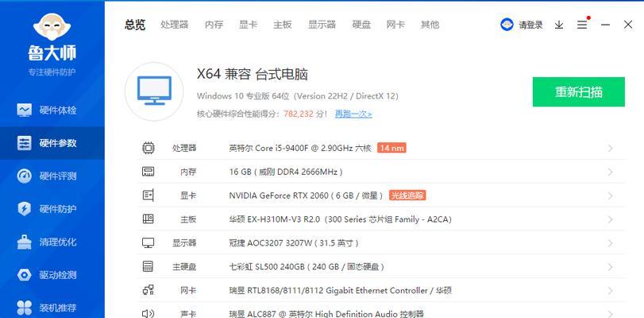Click the 主板 motherboard icon
Screen dimensions: 644x318
tap(148, 219)
